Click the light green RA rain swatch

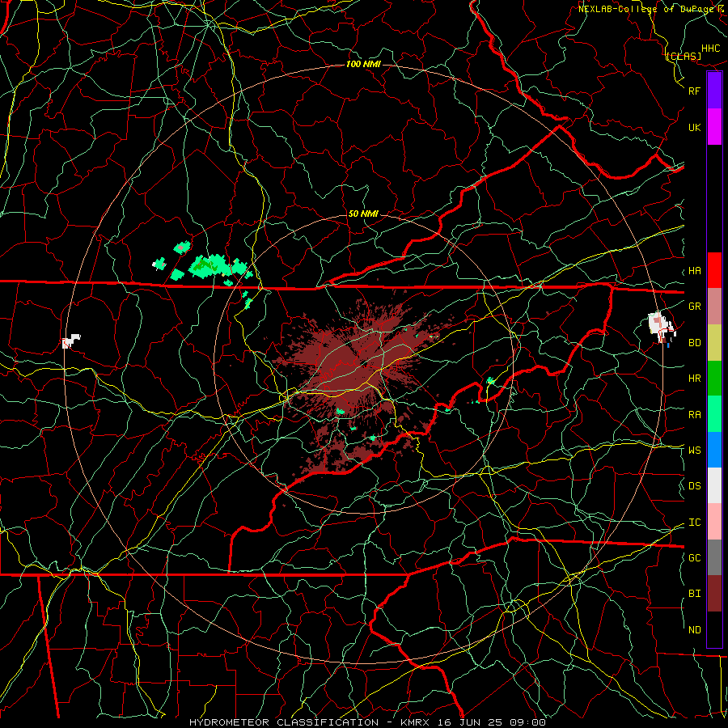(x=714, y=414)
